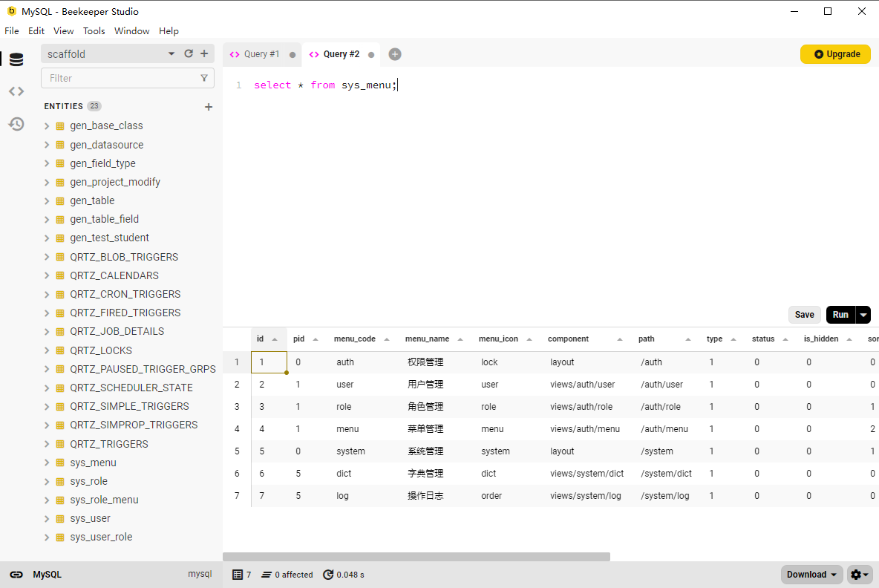
Task: Click the refresh icon beside scaffold database
Action: tap(189, 53)
